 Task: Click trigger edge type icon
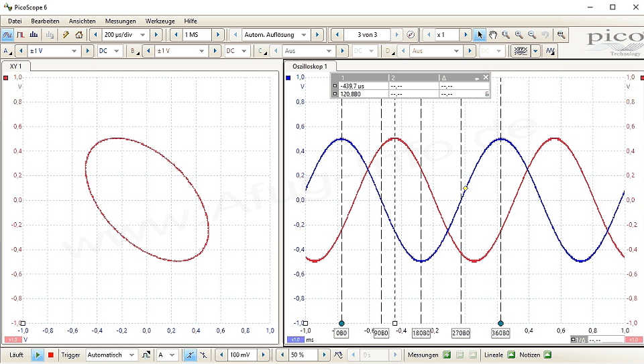pyautogui.click(x=146, y=355)
